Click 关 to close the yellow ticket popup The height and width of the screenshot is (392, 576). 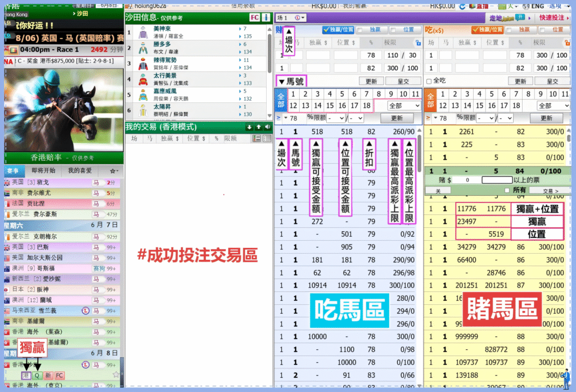point(438,191)
